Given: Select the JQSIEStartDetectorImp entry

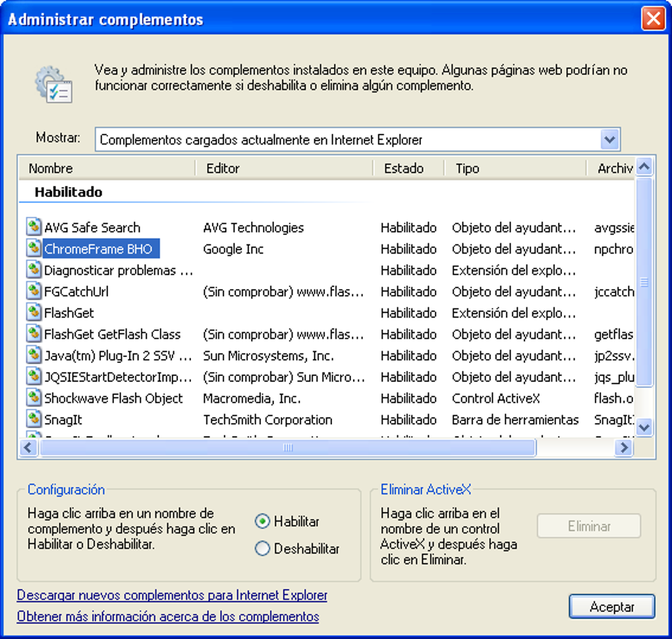Looking at the screenshot, I should 119,377.
